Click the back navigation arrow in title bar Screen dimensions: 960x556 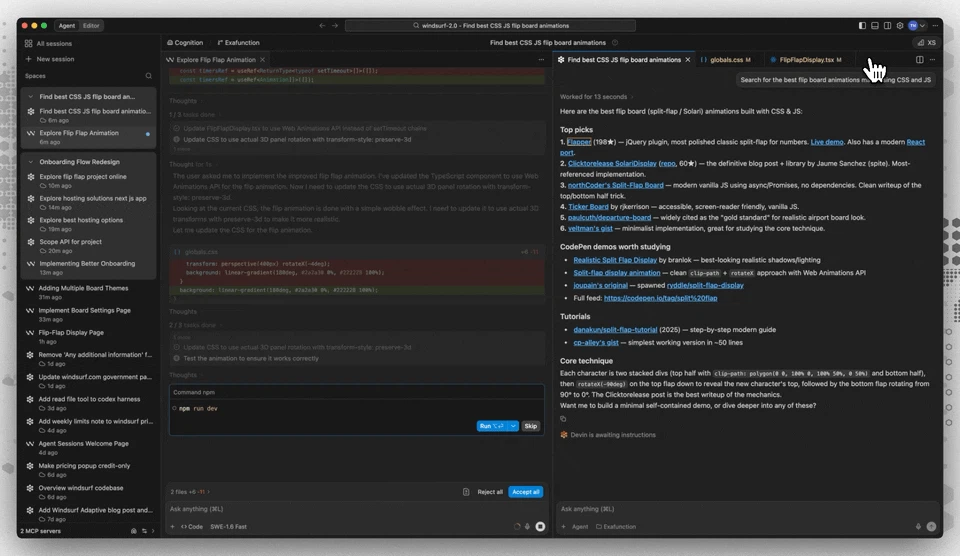pos(322,26)
